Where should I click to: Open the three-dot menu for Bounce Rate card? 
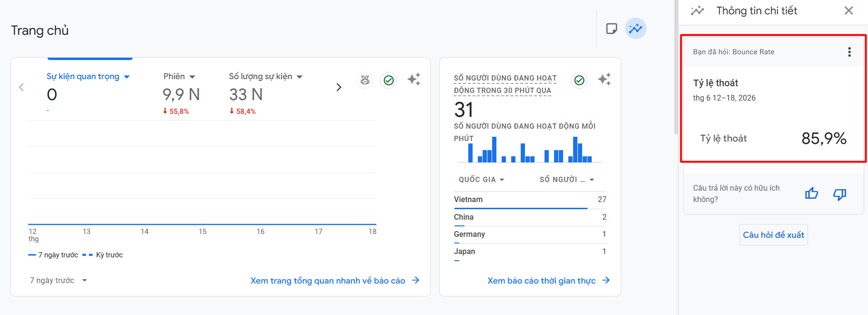[849, 52]
